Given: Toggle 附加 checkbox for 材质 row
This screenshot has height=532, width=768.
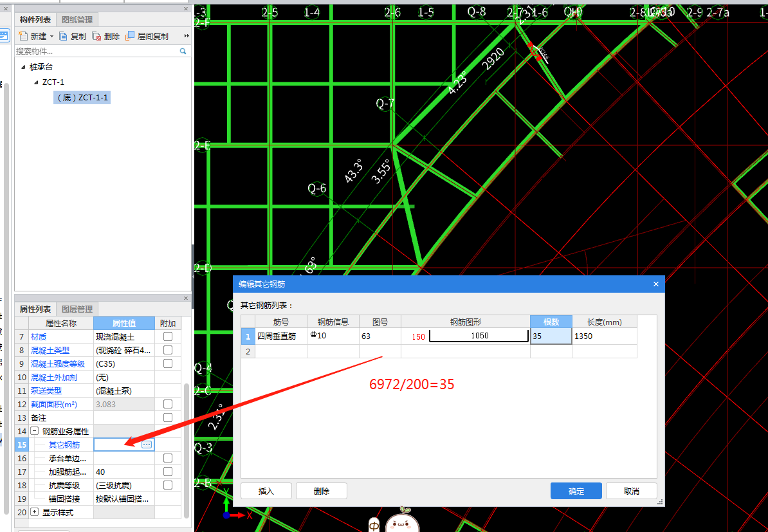Looking at the screenshot, I should (x=167, y=336).
